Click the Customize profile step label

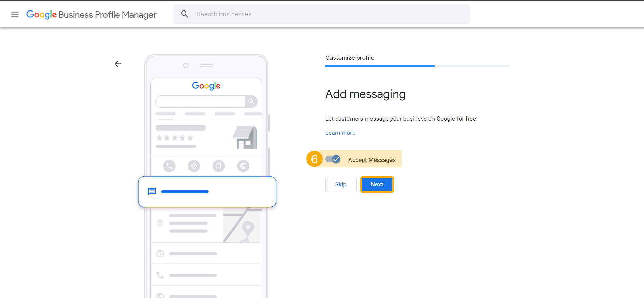click(x=350, y=58)
